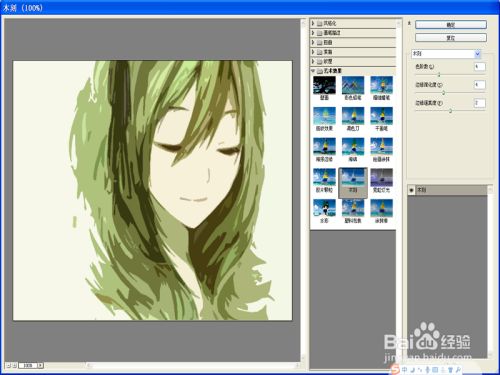500x375 pixels.
Task: Hide the filter thumbnails panel with the collapse arrow
Action: click(x=409, y=23)
